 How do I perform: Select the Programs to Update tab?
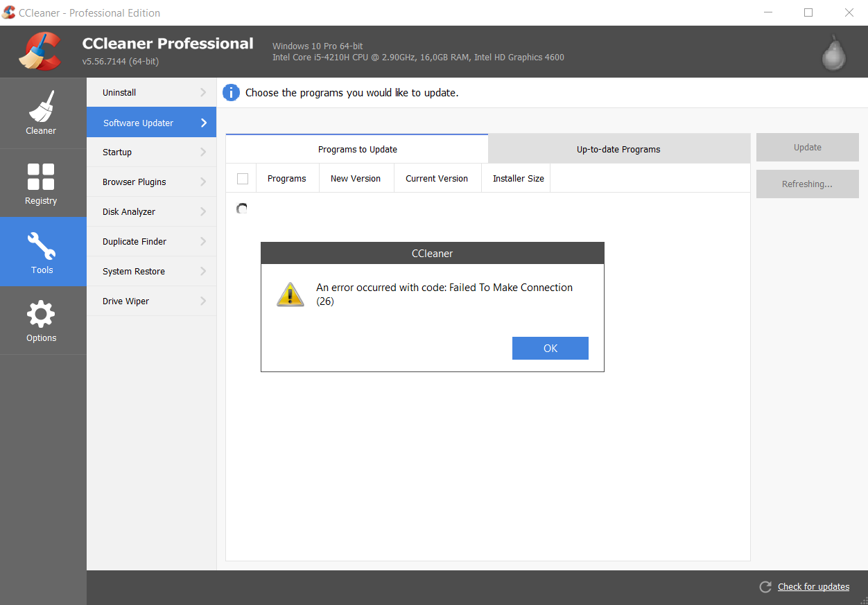pos(357,149)
